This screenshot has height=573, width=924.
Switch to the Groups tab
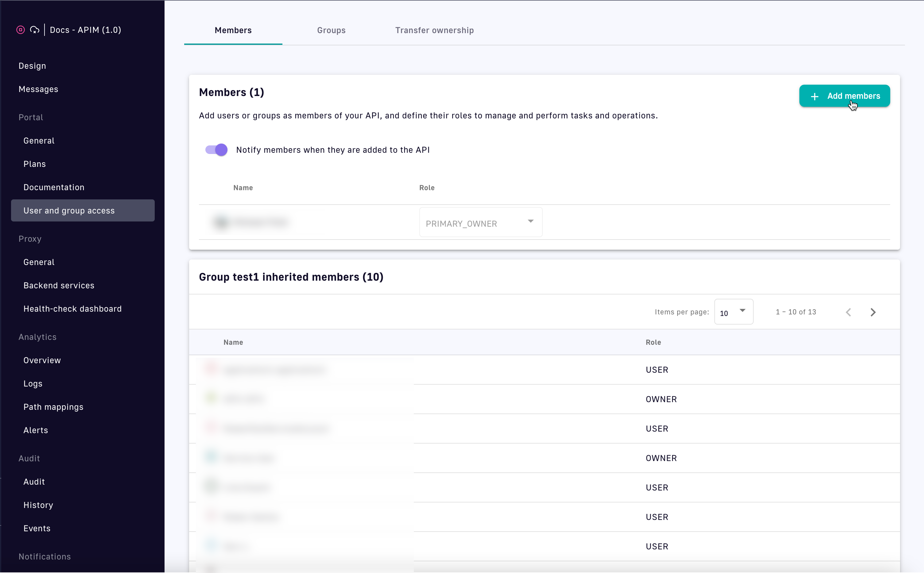coord(331,30)
